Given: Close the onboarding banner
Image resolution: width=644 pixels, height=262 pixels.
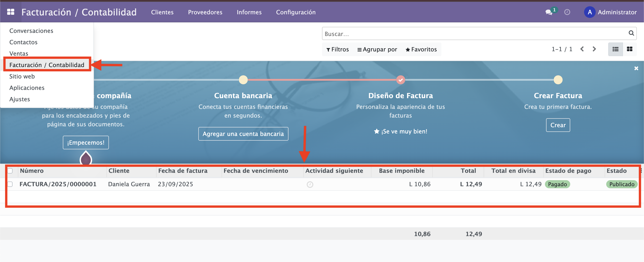Looking at the screenshot, I should pos(636,68).
